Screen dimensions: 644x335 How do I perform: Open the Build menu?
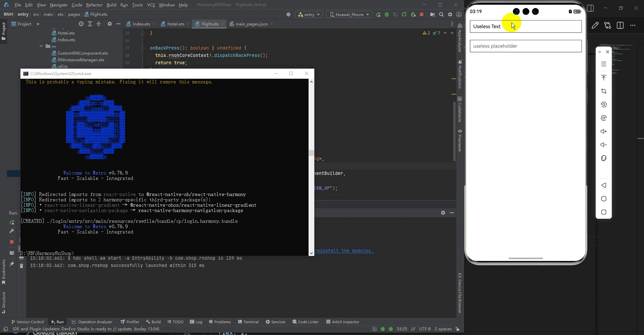111,5
